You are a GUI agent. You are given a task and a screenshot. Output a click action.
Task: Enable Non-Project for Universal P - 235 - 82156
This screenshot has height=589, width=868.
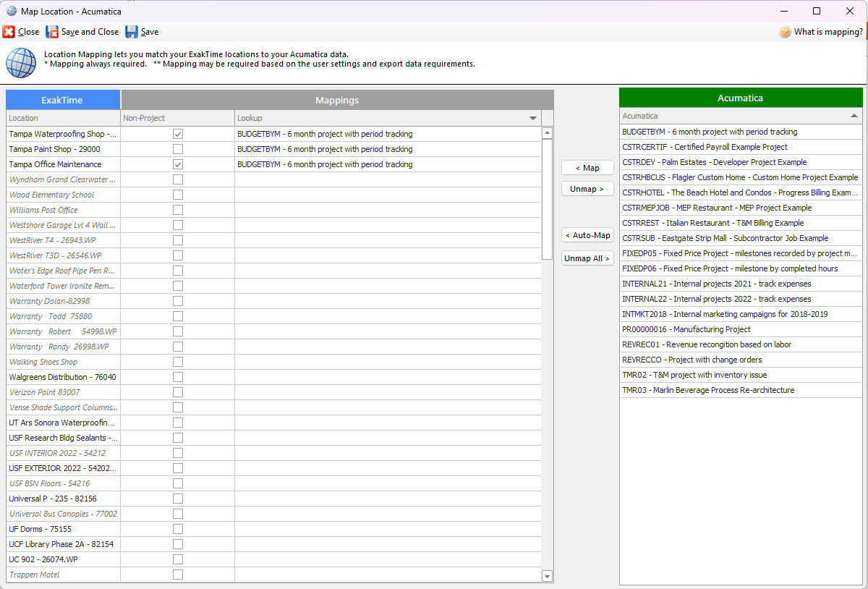pos(178,499)
